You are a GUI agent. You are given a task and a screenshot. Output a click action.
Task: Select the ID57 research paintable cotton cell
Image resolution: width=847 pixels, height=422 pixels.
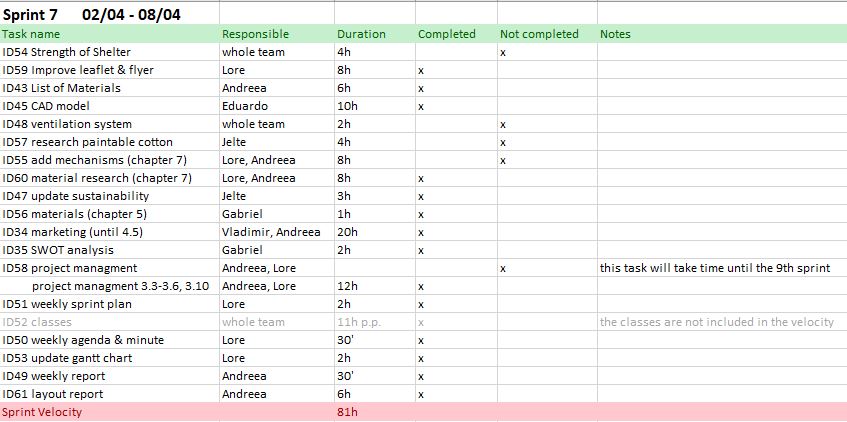(110, 142)
